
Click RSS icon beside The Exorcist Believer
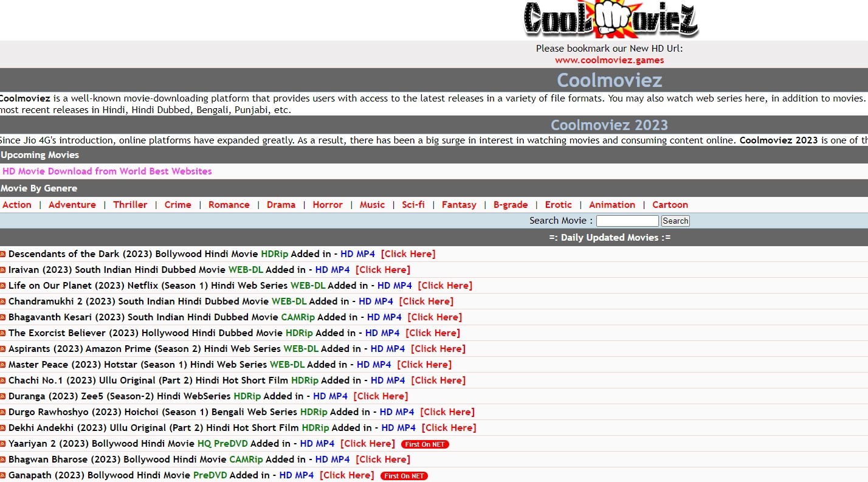click(3, 334)
